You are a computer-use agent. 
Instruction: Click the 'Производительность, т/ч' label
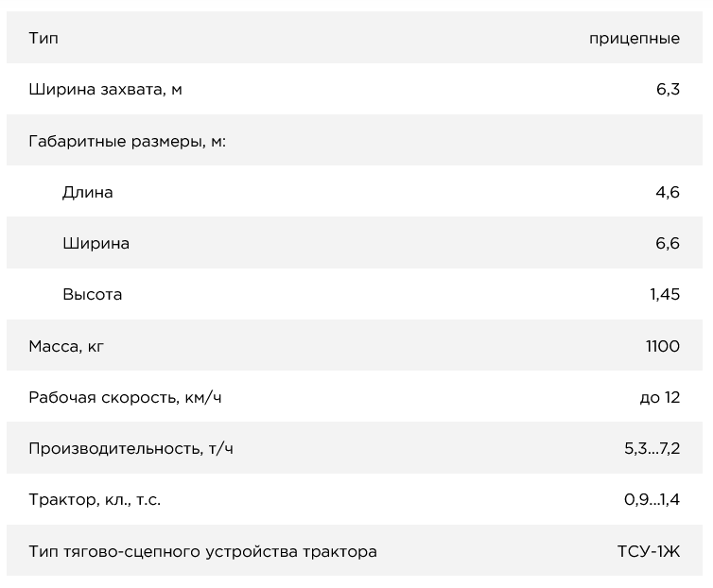pos(131,448)
